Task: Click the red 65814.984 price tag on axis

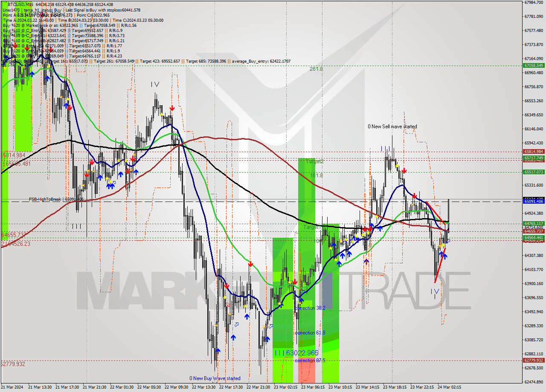Action: point(533,151)
